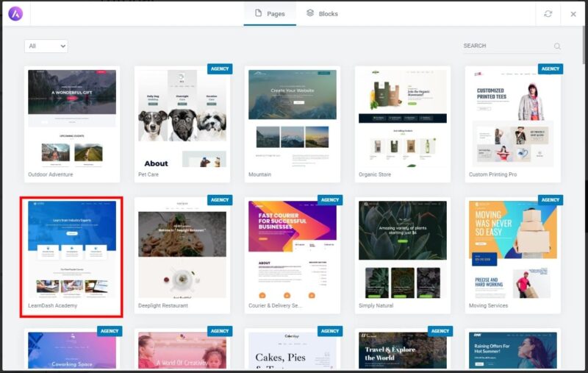Click the AGENCY badge on Custom Printing Pro
The height and width of the screenshot is (373, 588).
[x=551, y=69]
